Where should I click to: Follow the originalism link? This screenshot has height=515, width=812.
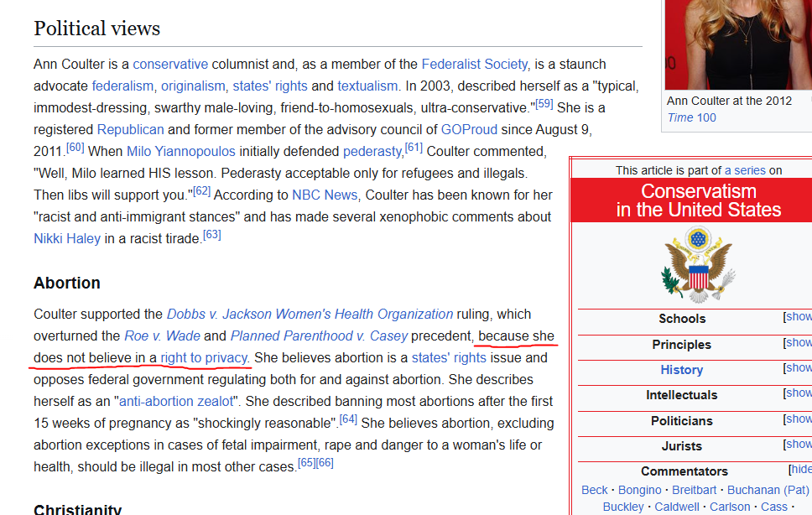coord(193,86)
